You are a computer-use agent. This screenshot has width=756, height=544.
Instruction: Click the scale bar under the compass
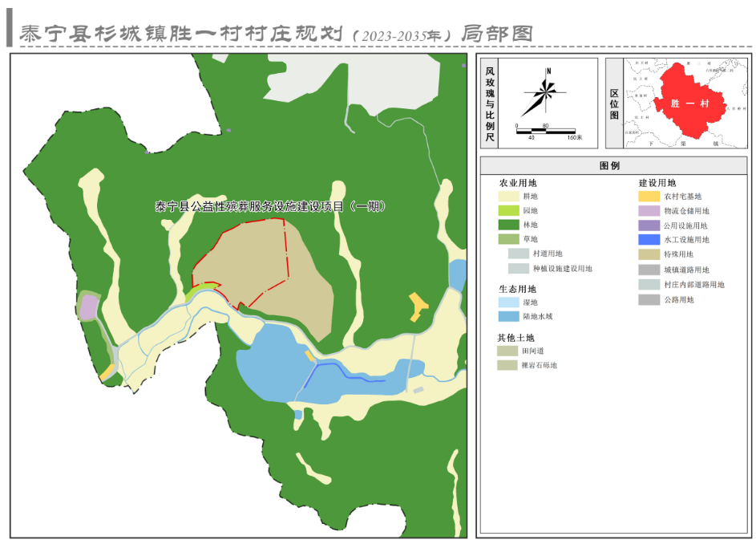[x=546, y=131]
